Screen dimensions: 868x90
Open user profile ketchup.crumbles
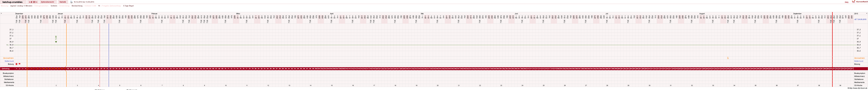(x=12, y=2)
